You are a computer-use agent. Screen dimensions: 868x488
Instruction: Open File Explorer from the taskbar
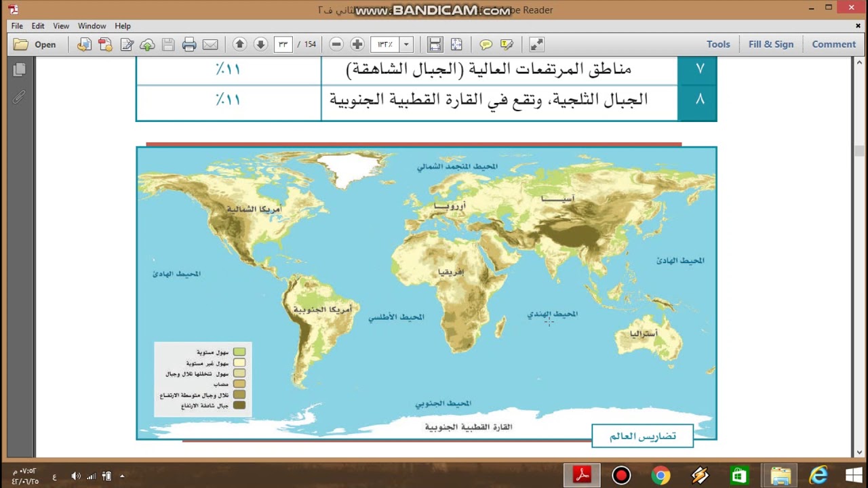[780, 475]
